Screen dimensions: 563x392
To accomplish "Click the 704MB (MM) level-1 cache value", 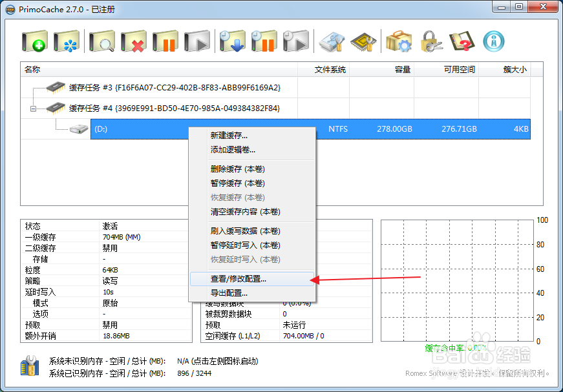I will 122,237.
